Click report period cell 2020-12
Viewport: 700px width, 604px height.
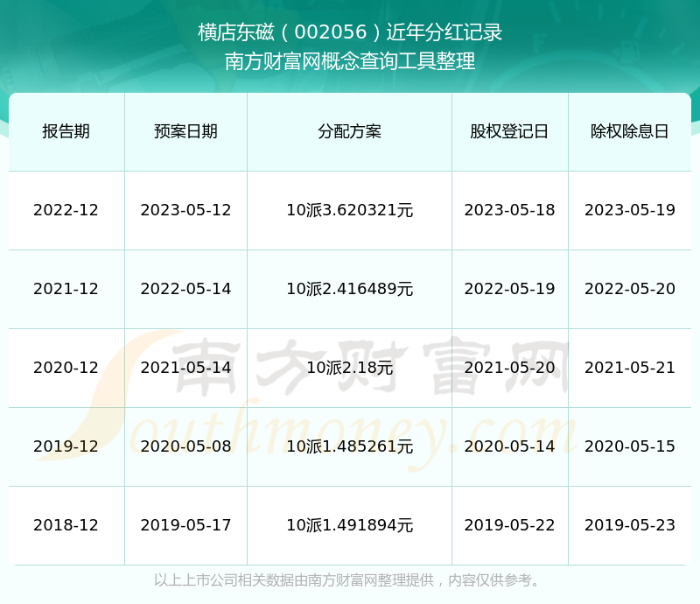(x=66, y=368)
